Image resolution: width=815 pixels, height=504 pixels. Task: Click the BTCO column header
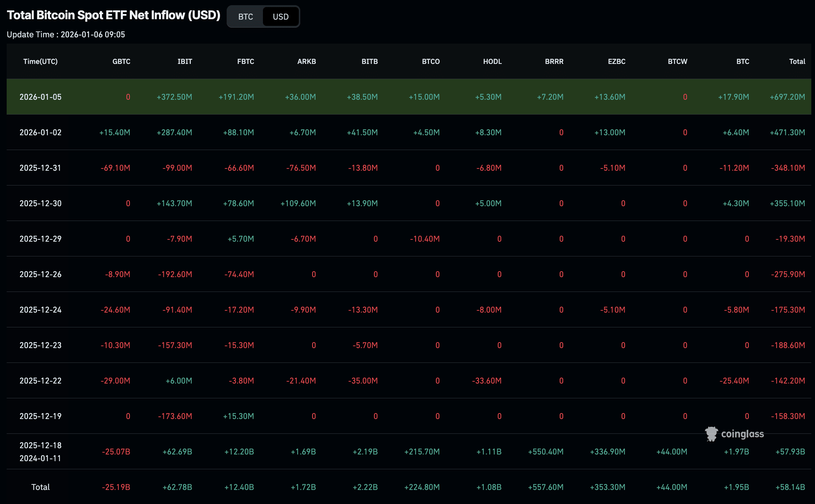[431, 61]
